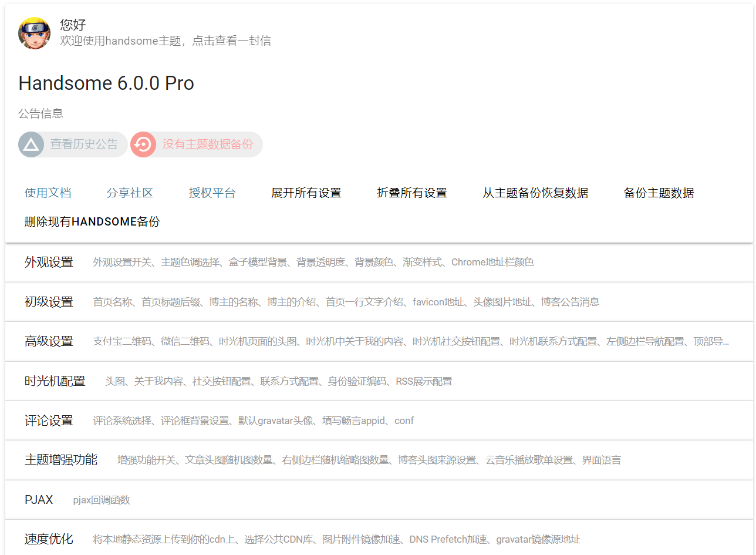Click the 公告信息 label
This screenshot has width=756, height=555.
pos(41,113)
